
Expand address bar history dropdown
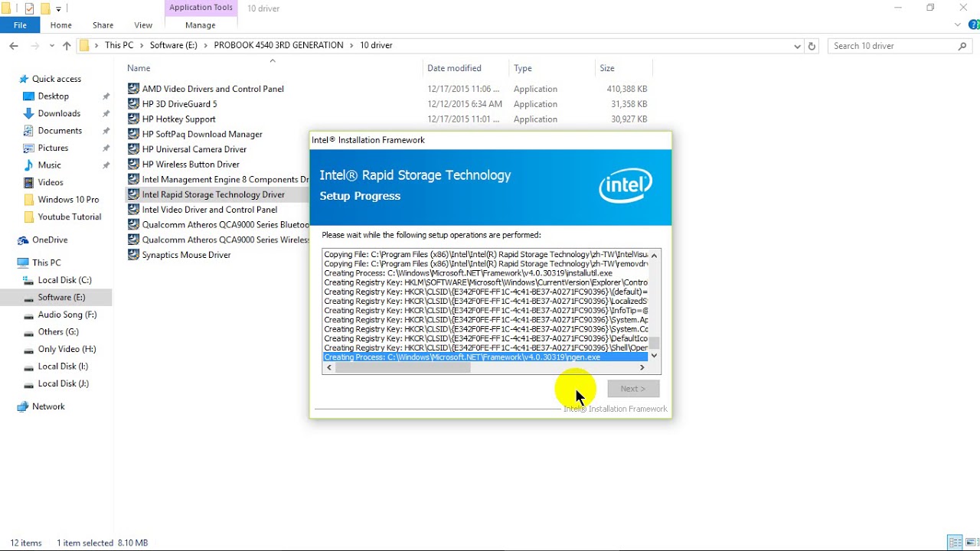tap(798, 46)
